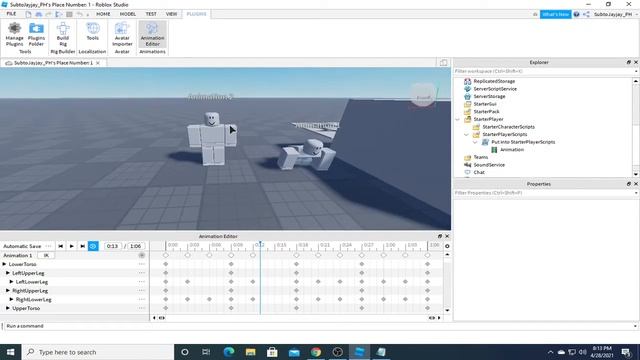
Task: Select ReplicatedStorage icon in Explorer
Action: [x=467, y=81]
